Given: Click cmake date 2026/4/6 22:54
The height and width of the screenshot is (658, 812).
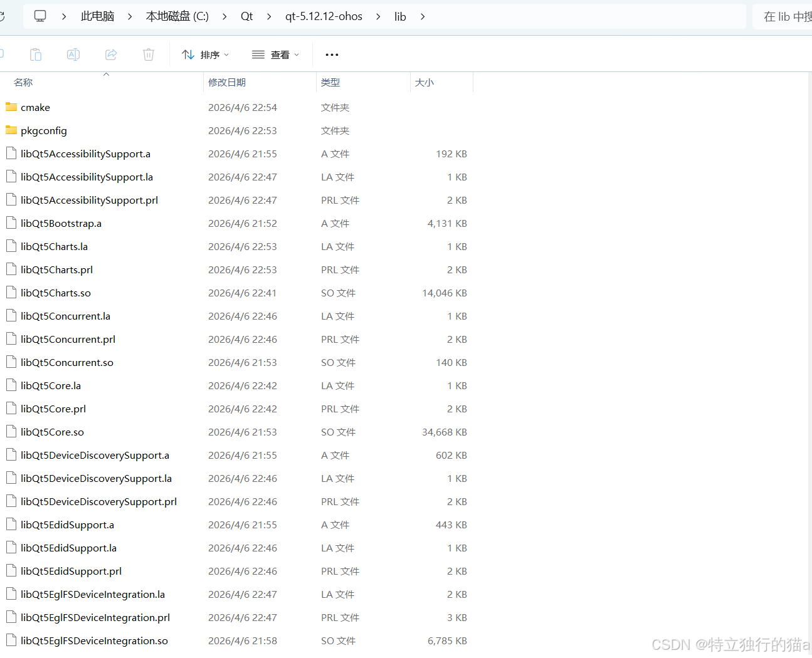Looking at the screenshot, I should (x=243, y=107).
